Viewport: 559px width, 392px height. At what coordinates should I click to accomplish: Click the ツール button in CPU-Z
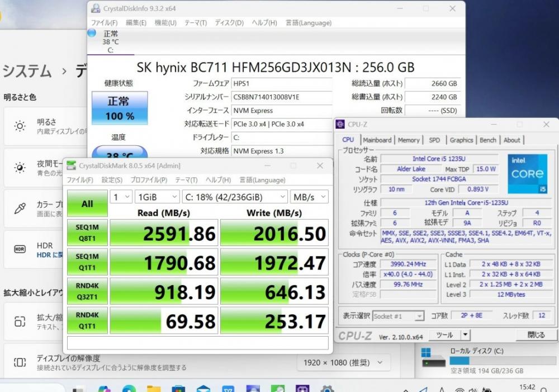(x=444, y=335)
